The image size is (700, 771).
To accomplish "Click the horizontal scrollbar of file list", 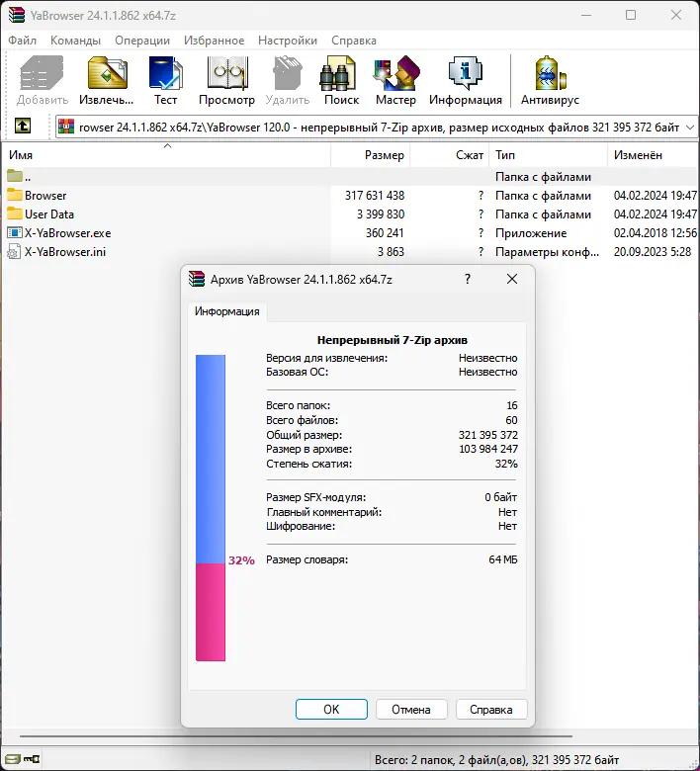I will coord(296,736).
